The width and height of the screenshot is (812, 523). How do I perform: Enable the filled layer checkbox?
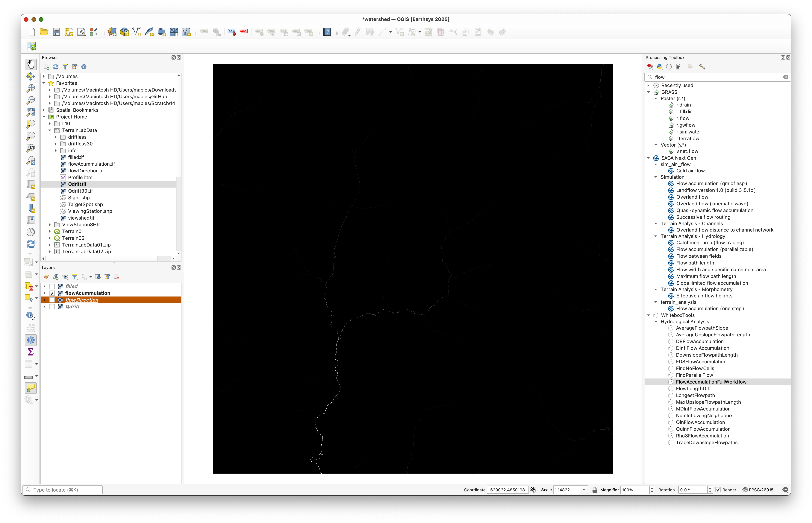pyautogui.click(x=52, y=286)
